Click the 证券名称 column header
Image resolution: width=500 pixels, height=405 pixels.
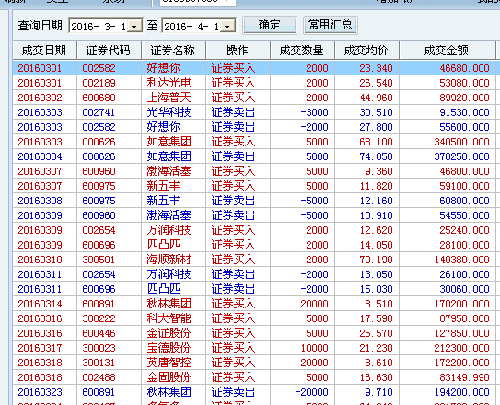tap(173, 50)
